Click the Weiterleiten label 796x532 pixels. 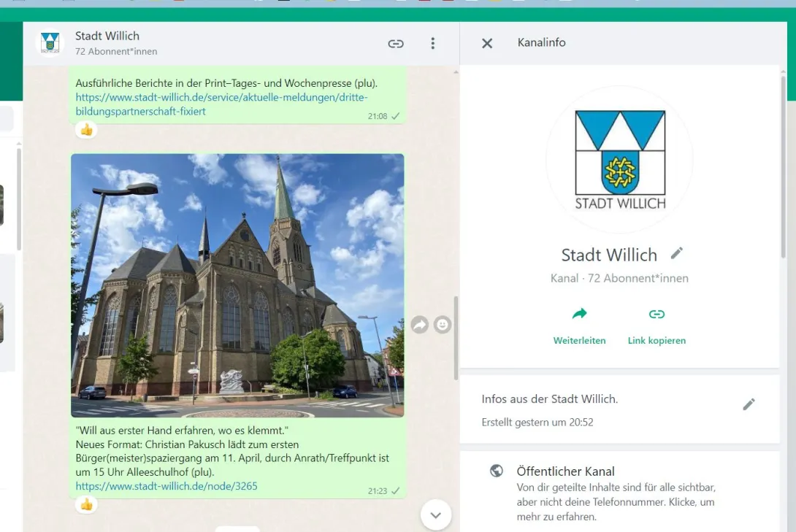click(579, 340)
